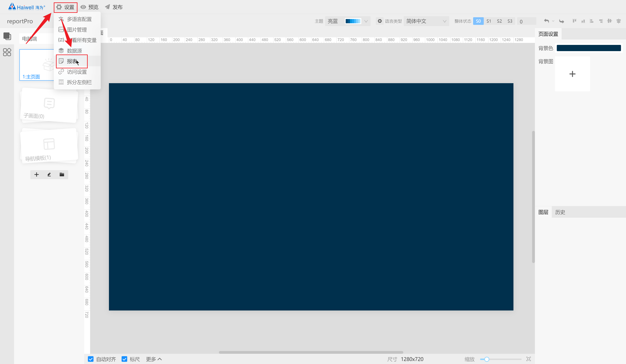Click the align vertical centers icon
This screenshot has width=626, height=364.
tap(609, 21)
